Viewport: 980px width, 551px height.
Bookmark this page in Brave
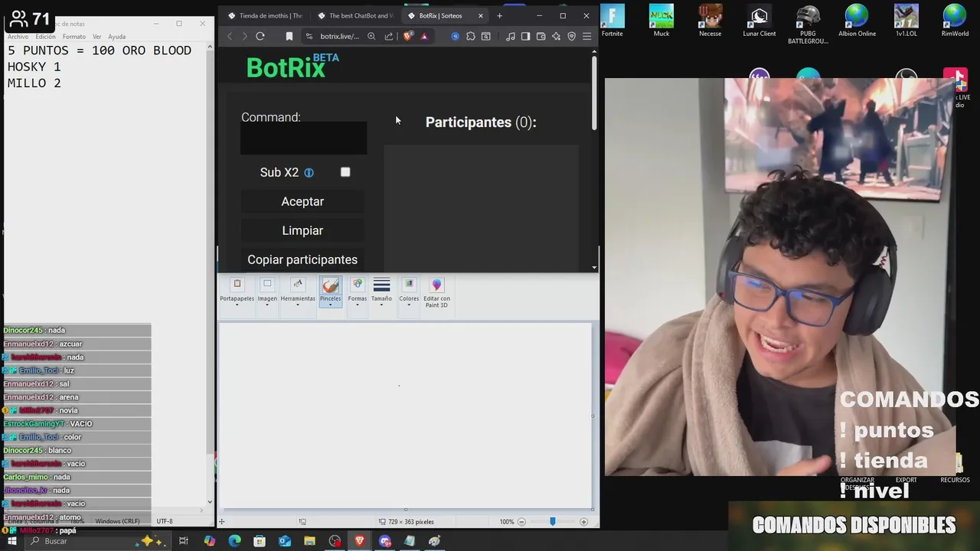click(289, 36)
